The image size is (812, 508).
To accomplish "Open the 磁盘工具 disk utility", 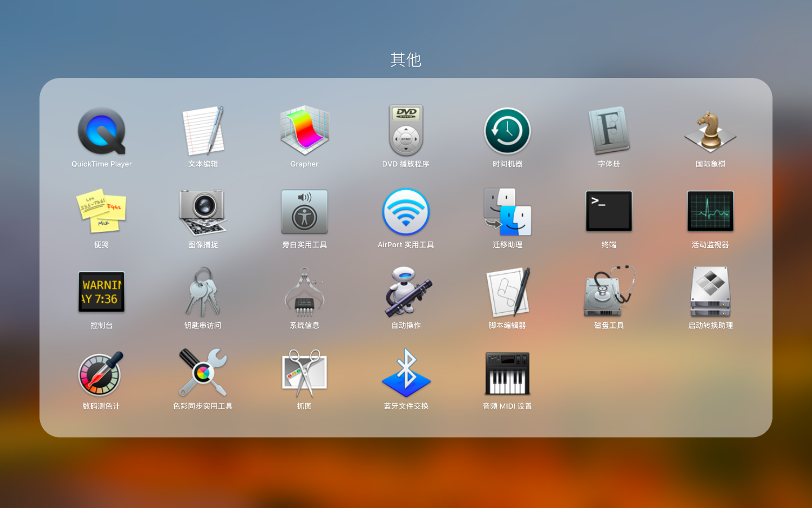I will [608, 292].
